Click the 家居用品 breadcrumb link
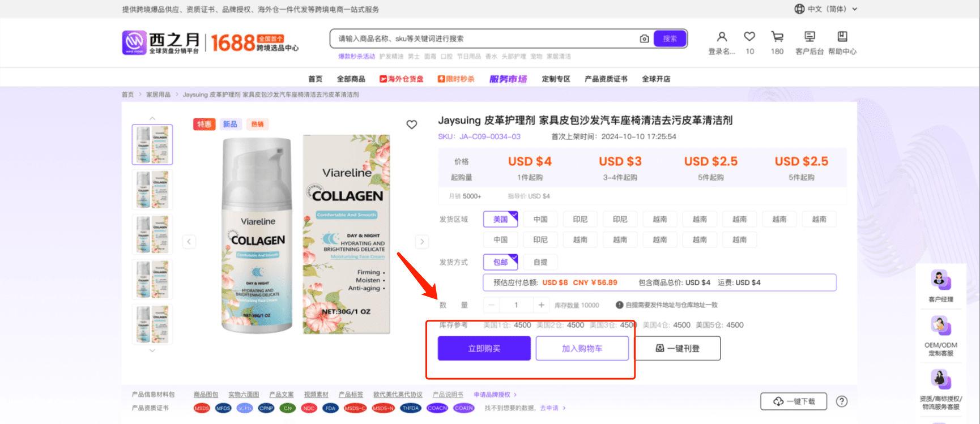Image resolution: width=980 pixels, height=424 pixels. coord(158,95)
